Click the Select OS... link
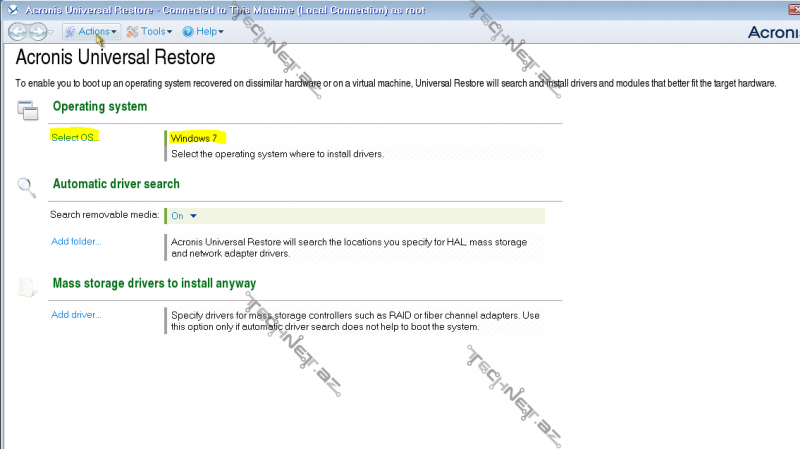The image size is (800, 449). [x=75, y=137]
